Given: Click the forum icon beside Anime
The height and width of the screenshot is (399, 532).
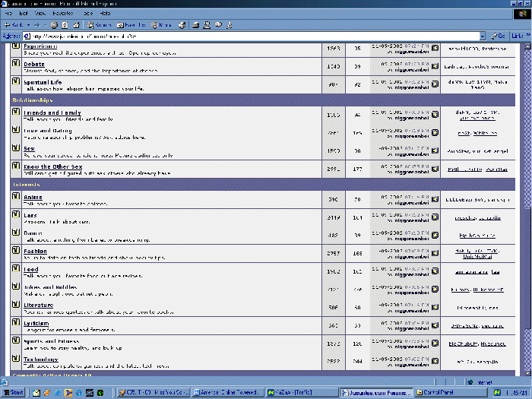Looking at the screenshot, I should [16, 197].
